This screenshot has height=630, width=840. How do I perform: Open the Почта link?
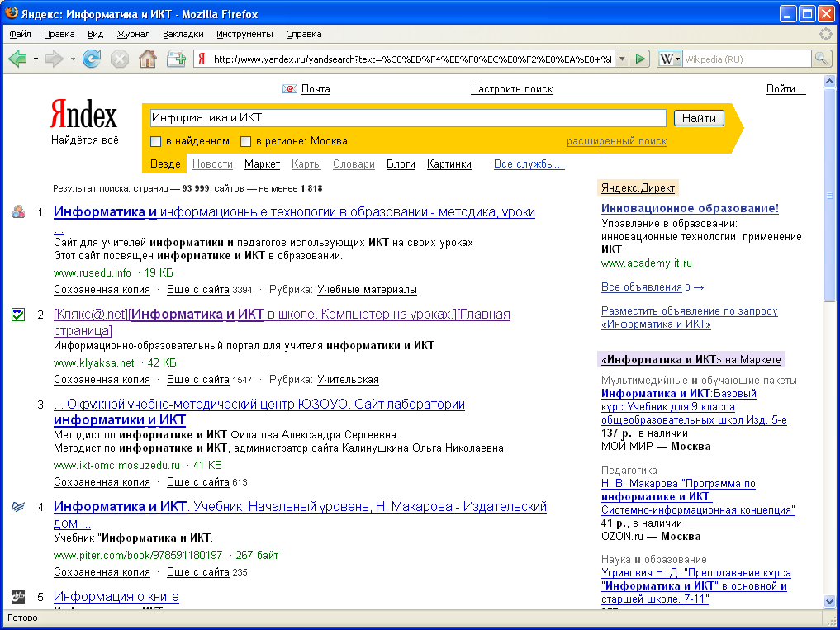tap(316, 89)
